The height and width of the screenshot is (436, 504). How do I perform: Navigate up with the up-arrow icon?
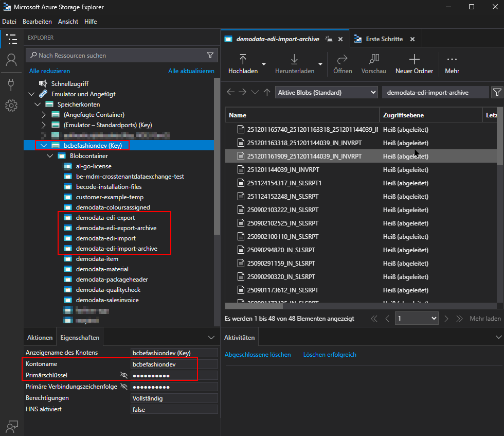(x=266, y=92)
